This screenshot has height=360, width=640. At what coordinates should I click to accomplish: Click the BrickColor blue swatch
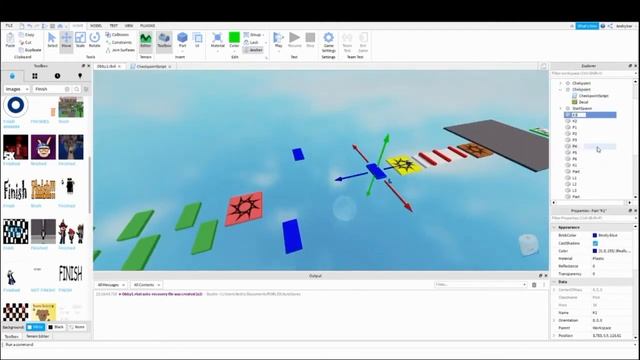(x=595, y=236)
